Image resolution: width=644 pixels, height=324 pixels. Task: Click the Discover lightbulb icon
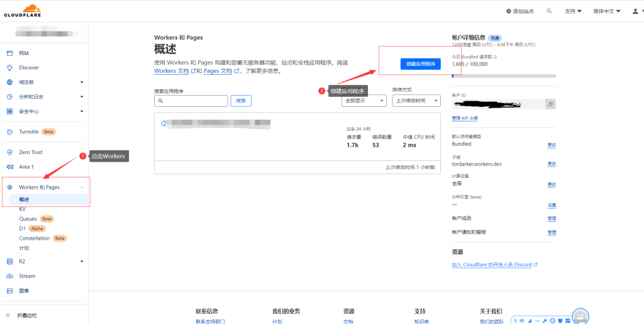pos(10,67)
